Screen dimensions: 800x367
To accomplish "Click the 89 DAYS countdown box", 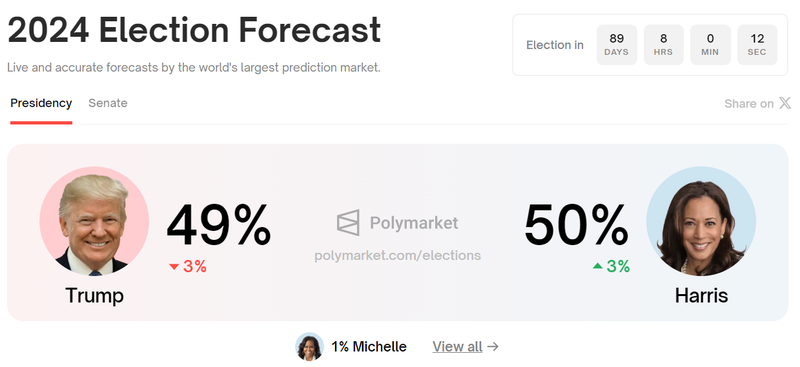I will [617, 45].
